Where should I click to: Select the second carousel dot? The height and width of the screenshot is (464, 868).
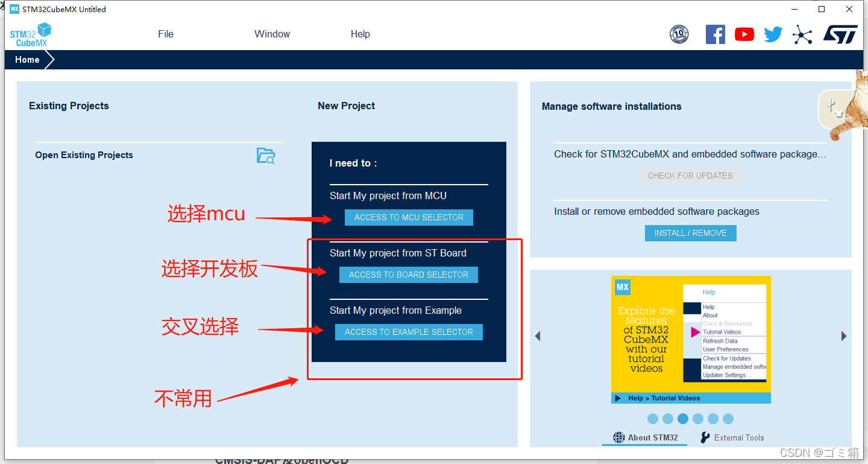coord(668,419)
